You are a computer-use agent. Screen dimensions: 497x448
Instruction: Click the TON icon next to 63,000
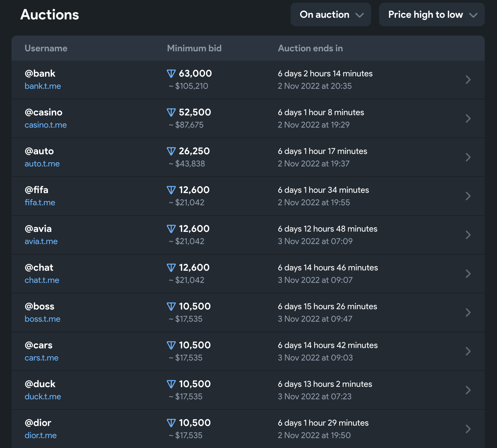[171, 74]
